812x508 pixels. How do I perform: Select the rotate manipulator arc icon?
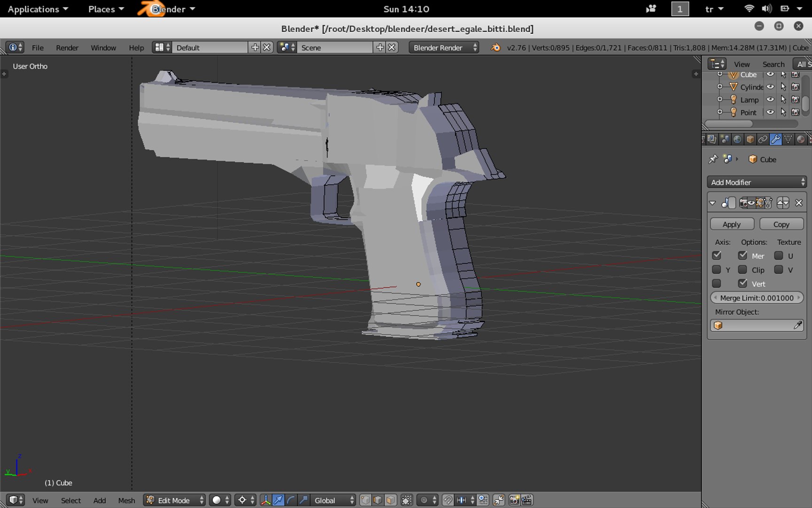pyautogui.click(x=291, y=500)
